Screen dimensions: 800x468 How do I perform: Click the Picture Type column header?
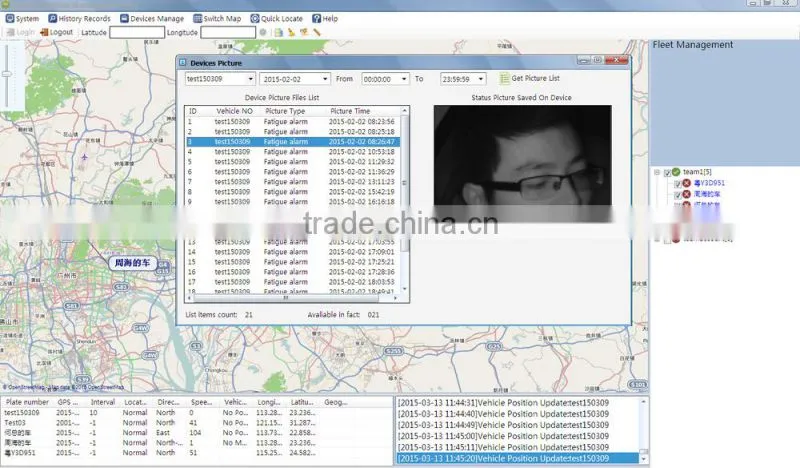(x=285, y=111)
